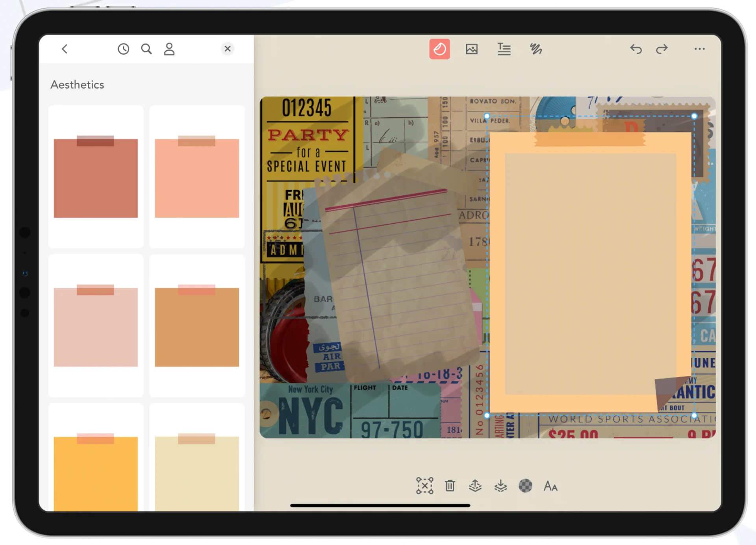Open the photo insertion tool
Viewport: 756px width, 545px height.
[x=472, y=49]
